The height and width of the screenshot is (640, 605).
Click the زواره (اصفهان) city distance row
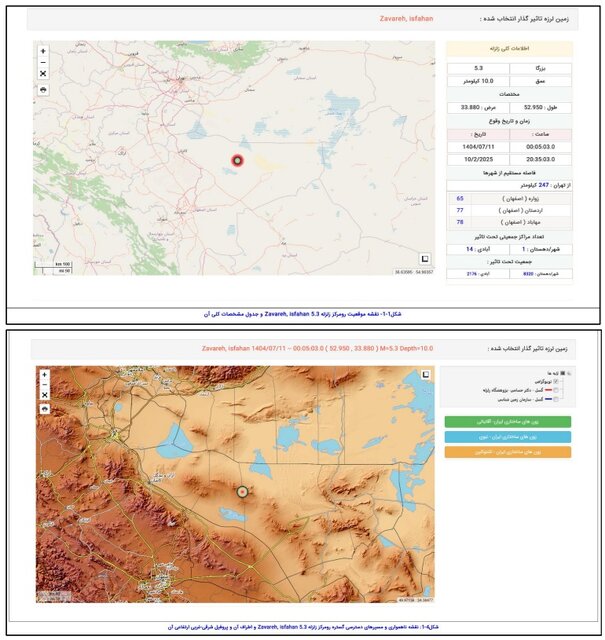509,199
